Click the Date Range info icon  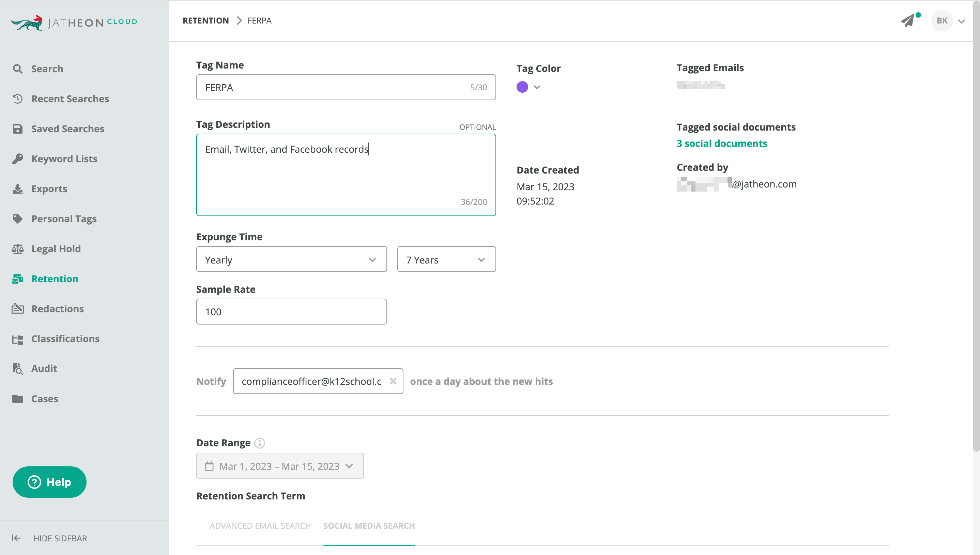point(259,443)
